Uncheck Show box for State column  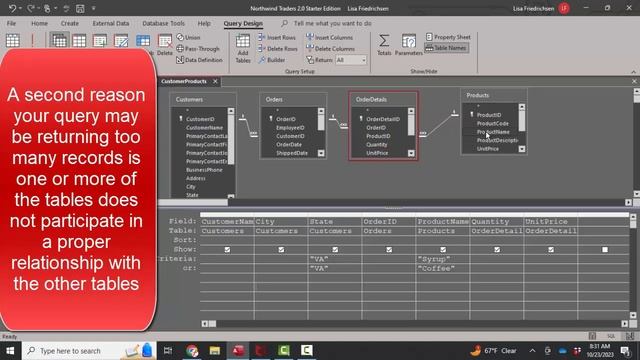335,249
